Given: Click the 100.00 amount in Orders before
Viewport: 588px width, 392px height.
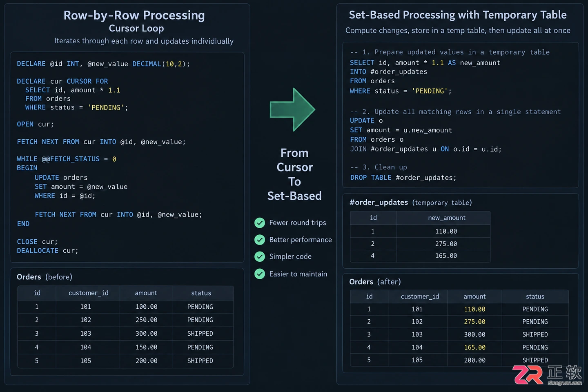Looking at the screenshot, I should point(146,307).
